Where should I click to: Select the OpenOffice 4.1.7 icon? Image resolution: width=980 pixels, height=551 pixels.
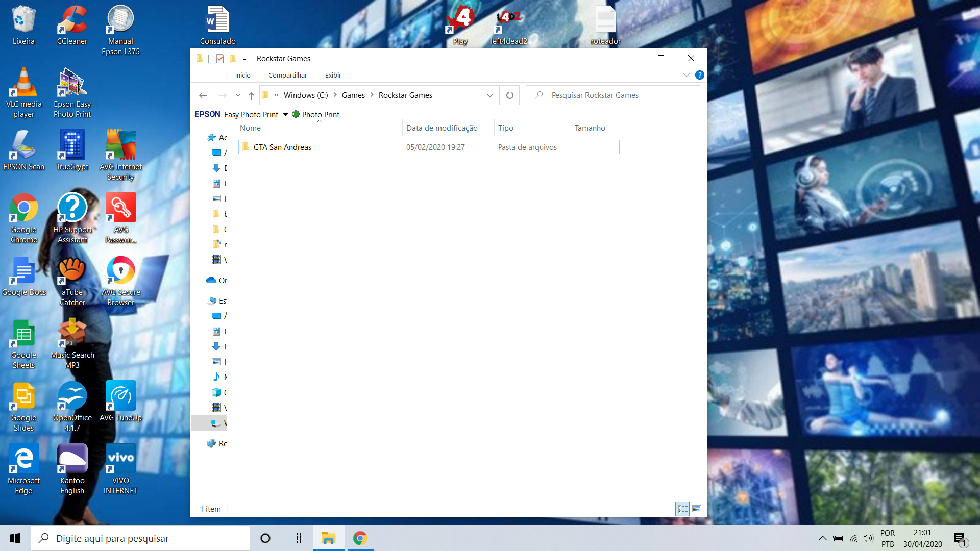coord(72,407)
